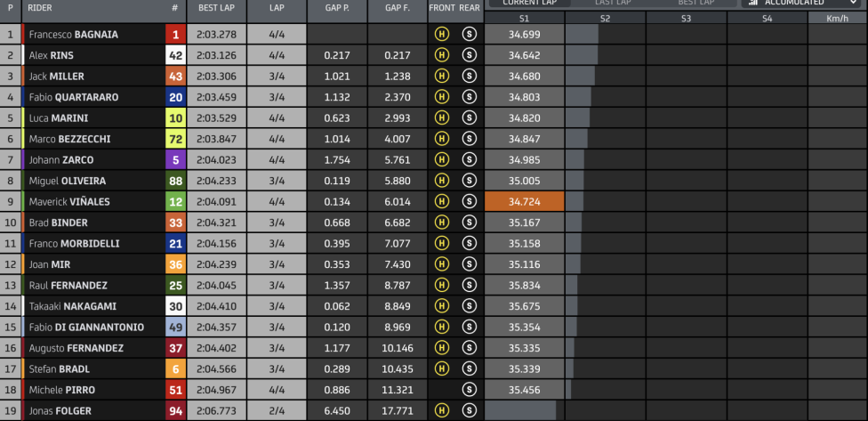
Task: Click Viñales' front tyre H icon
Action: pyautogui.click(x=442, y=202)
